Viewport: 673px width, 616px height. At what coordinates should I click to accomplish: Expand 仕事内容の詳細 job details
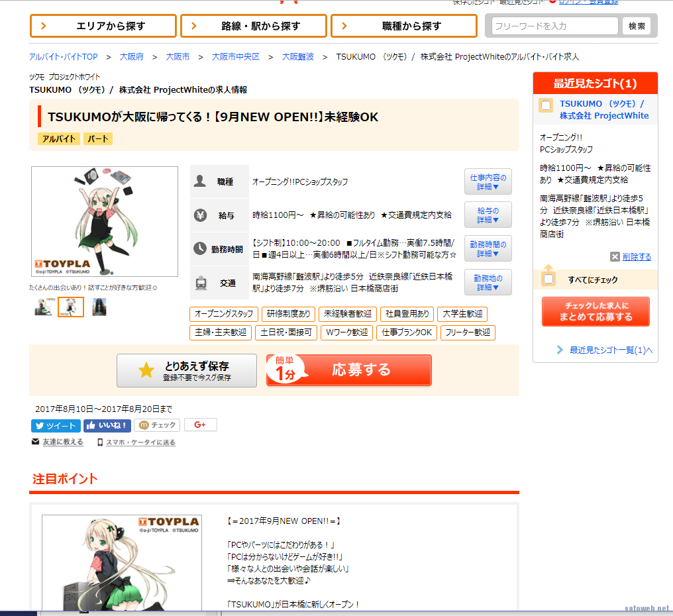coord(488,181)
